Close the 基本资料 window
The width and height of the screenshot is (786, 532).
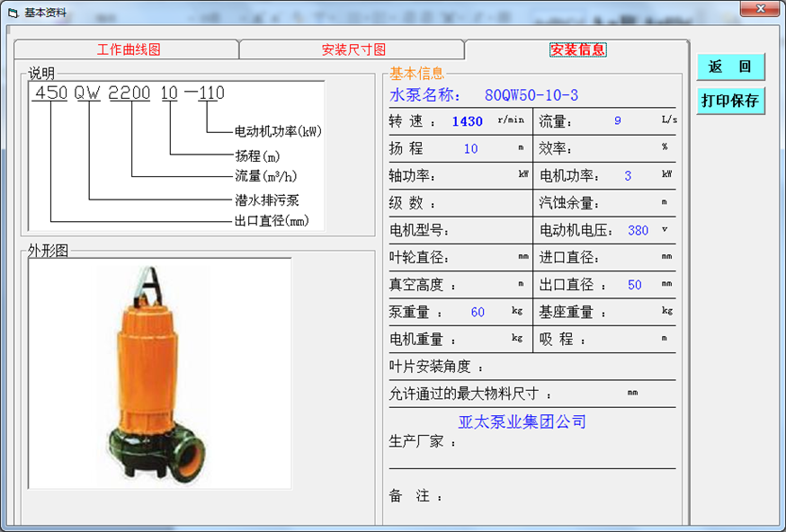760,8
